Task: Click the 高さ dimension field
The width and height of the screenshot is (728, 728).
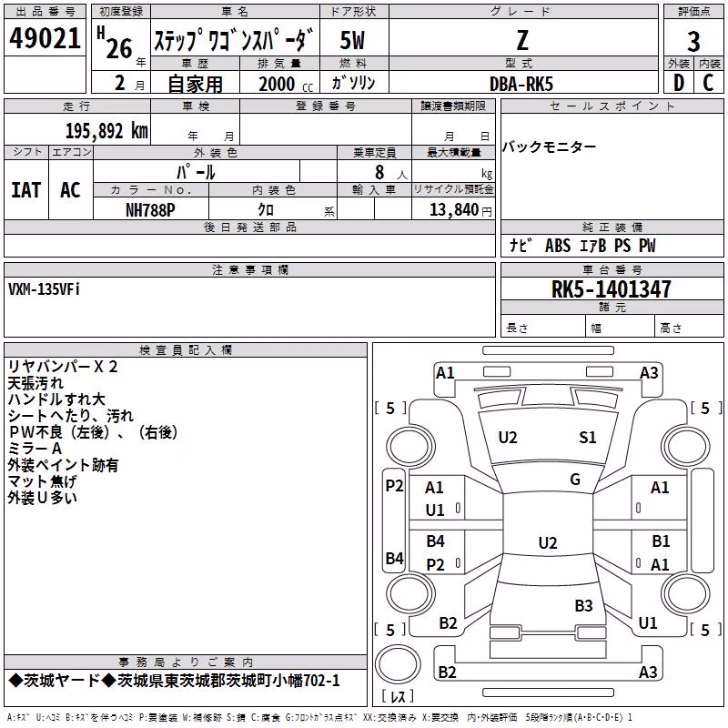Action: [x=689, y=328]
